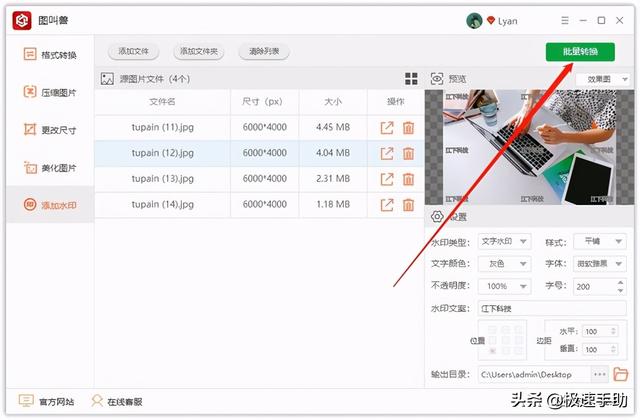Open the opacity (不透明度) 100% selector
The width and height of the screenshot is (640, 420).
504,286
